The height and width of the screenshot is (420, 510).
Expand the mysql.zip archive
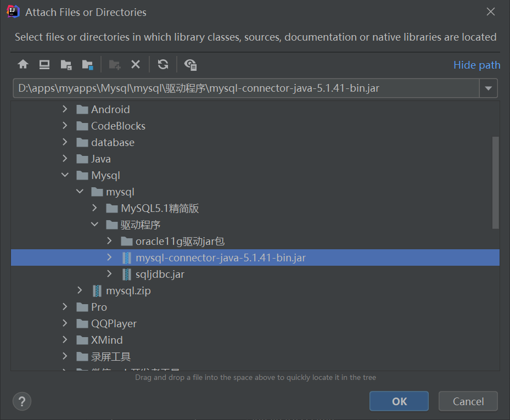point(80,290)
